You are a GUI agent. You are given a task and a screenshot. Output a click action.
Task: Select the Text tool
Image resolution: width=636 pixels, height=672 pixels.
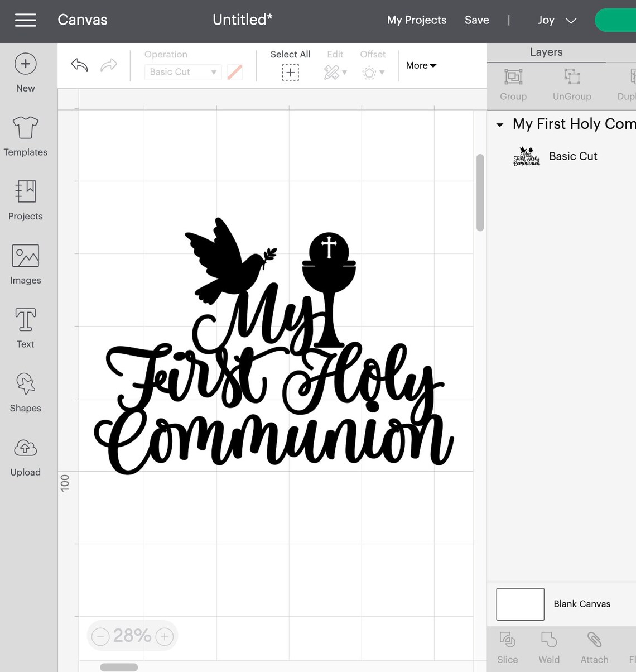pos(25,328)
